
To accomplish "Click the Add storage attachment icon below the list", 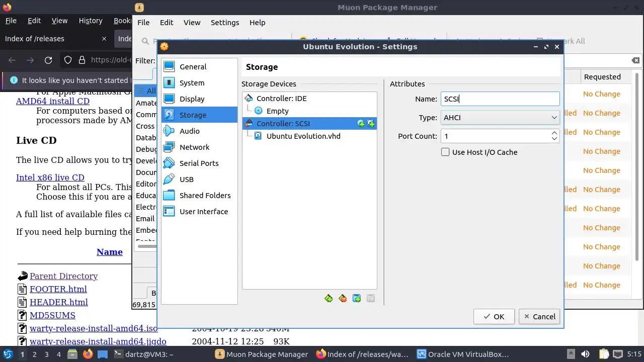I will 357,299.
